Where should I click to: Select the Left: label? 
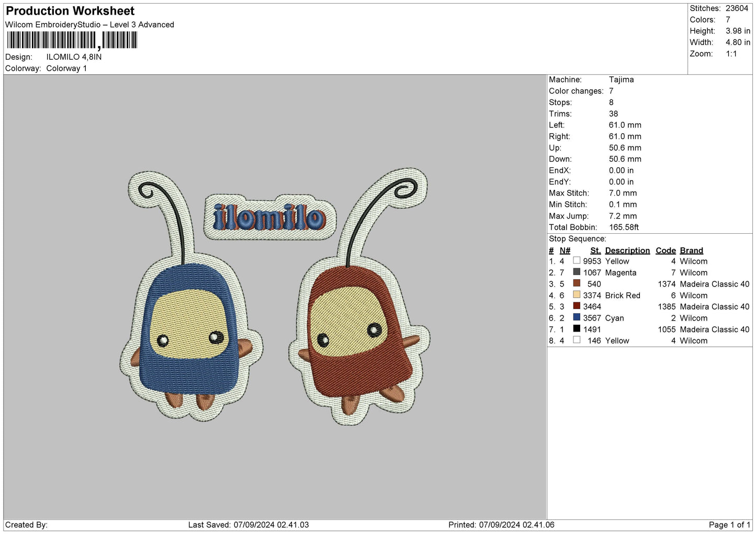pos(557,125)
